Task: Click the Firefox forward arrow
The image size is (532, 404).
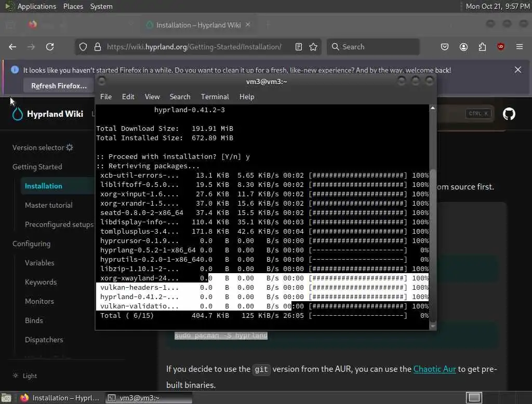Action: 31,47
